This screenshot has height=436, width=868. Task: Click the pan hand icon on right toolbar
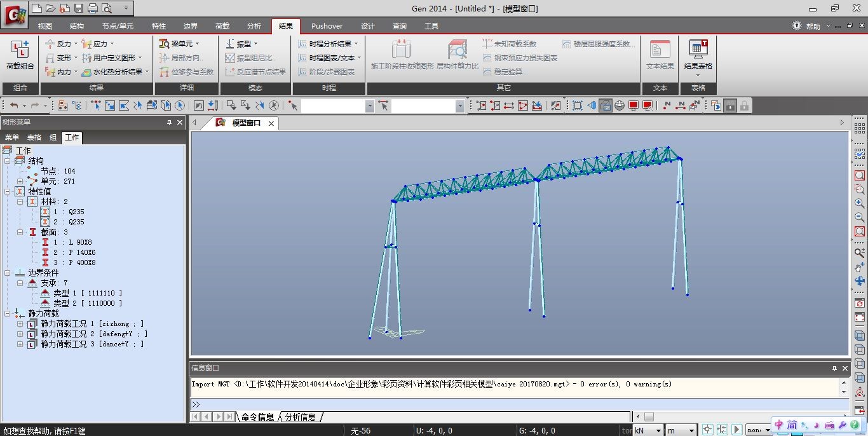pos(859,267)
